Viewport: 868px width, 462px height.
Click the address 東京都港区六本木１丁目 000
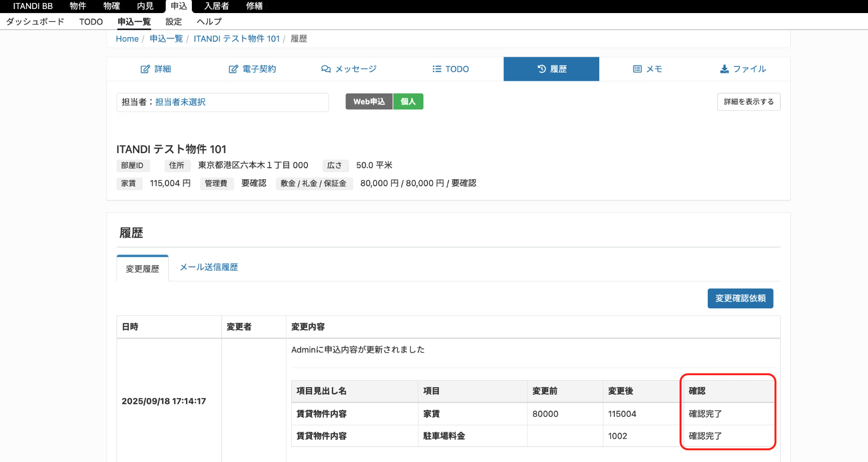coord(253,165)
